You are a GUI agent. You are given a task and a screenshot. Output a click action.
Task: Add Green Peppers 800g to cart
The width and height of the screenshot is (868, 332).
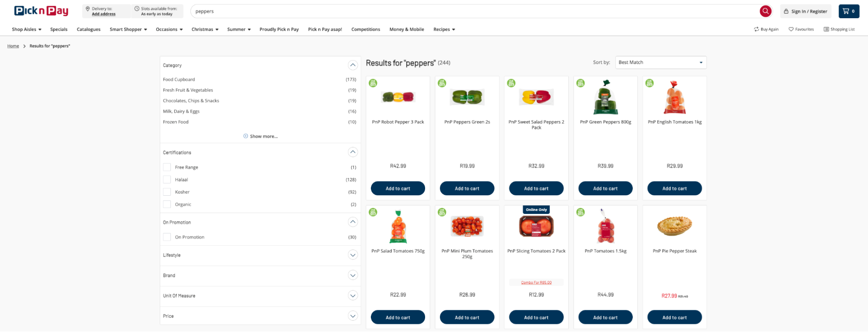coord(605,188)
